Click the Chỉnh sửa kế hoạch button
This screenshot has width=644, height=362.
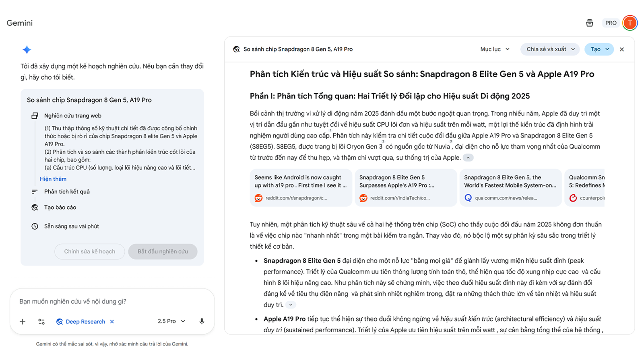coord(89,251)
